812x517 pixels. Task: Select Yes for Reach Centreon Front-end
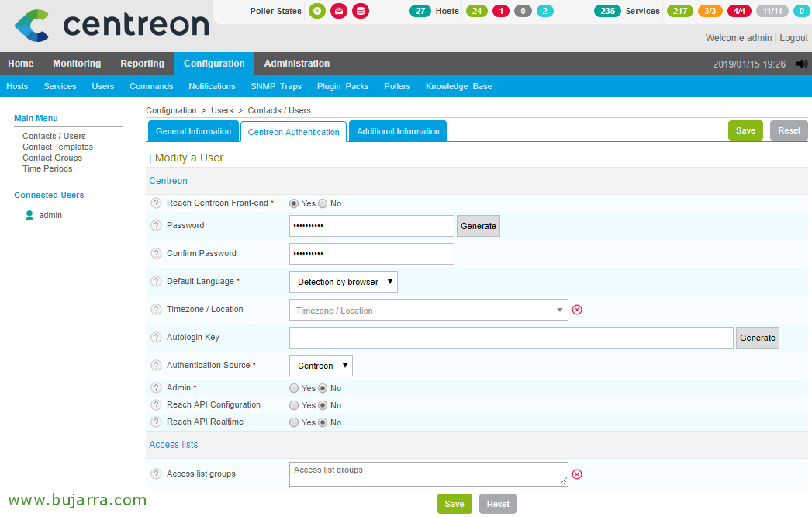click(x=294, y=204)
